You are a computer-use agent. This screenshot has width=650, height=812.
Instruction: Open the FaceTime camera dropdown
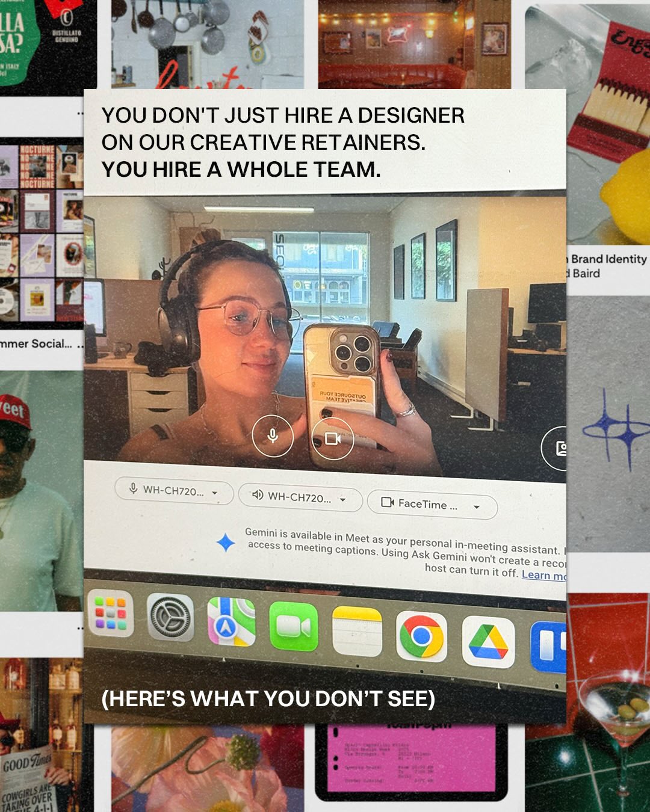click(432, 505)
